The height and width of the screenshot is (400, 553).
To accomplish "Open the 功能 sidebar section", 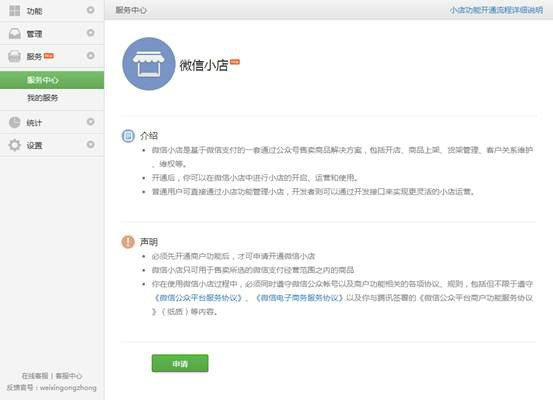I will point(52,11).
